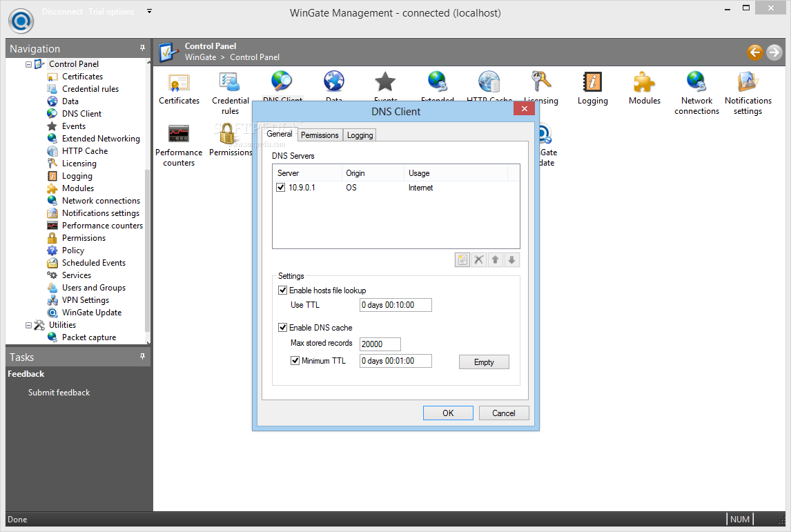Click the delete DNS server X icon
This screenshot has height=532, width=791.
point(479,259)
